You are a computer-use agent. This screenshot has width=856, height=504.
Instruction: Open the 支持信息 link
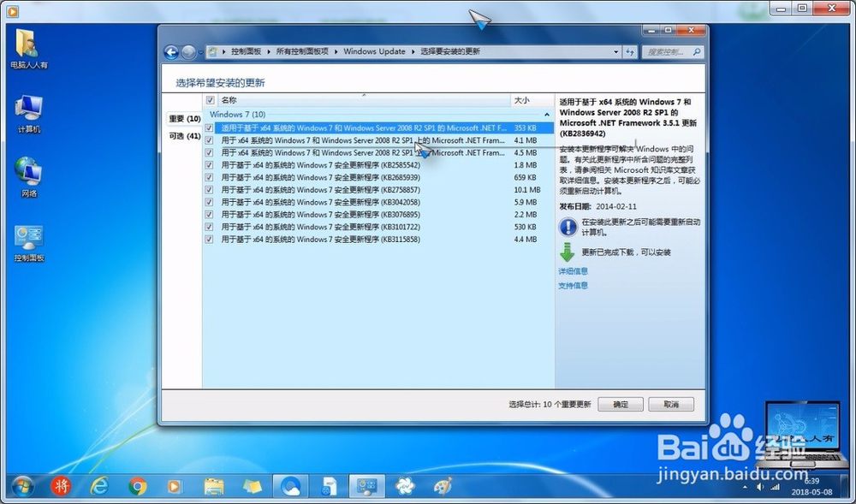pyautogui.click(x=573, y=285)
